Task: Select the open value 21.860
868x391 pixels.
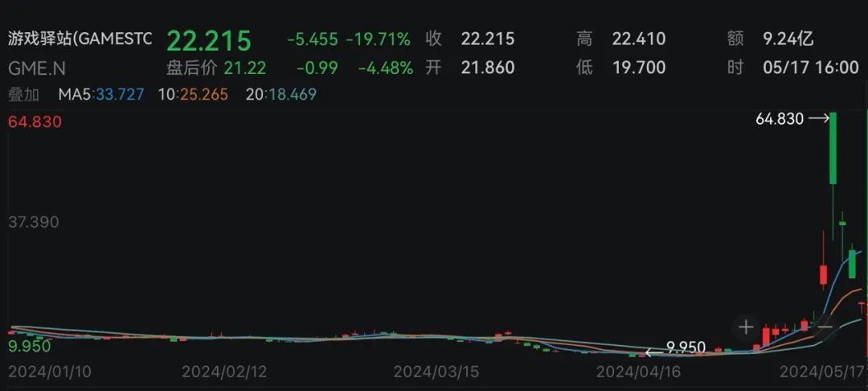Action: click(488, 68)
